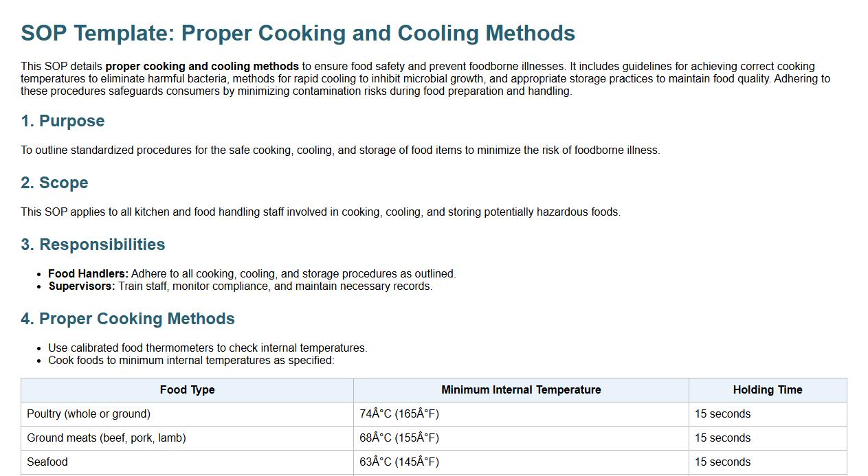Select the "4. Proper Cooking Methods" heading
The width and height of the screenshot is (868, 476).
point(128,319)
